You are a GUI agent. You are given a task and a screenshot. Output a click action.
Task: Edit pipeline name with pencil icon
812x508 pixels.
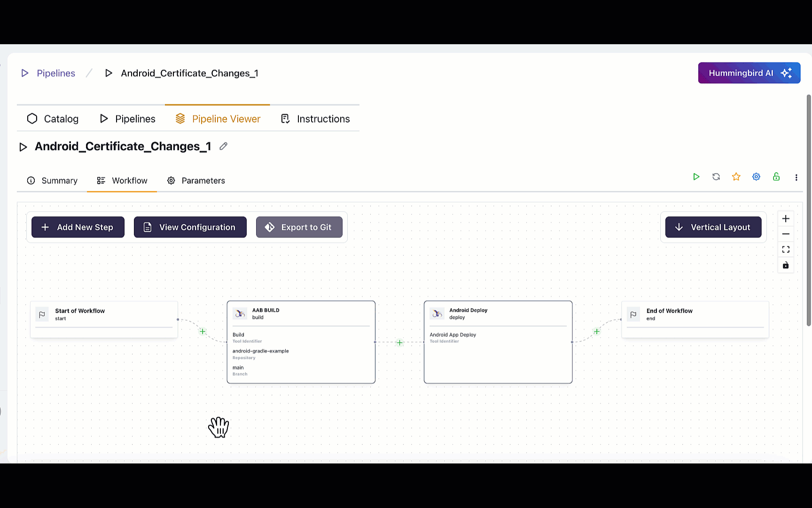pos(224,146)
